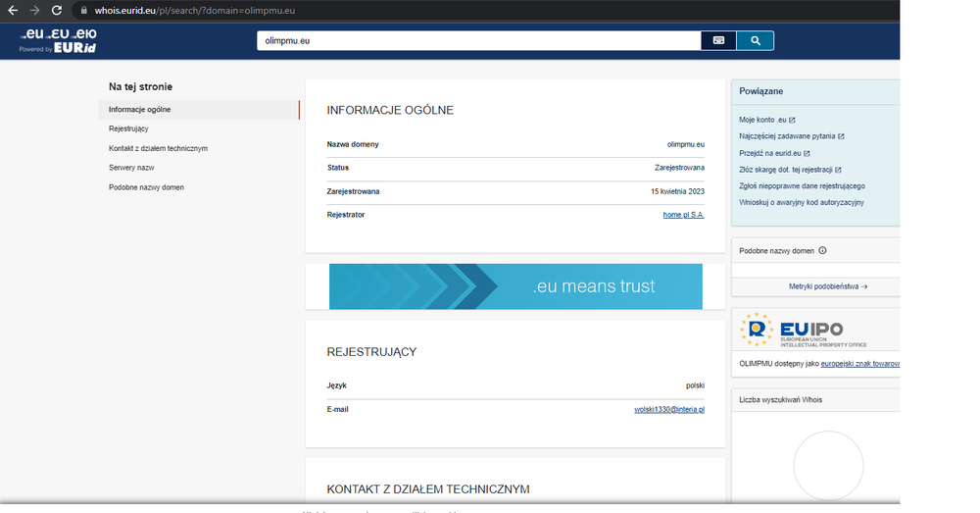The width and height of the screenshot is (980, 513).
Task: Click the EURid .eu logo
Action: coord(58,40)
